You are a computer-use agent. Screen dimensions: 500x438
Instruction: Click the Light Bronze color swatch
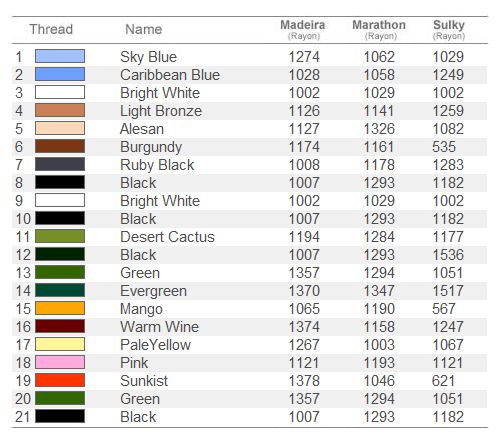point(60,110)
